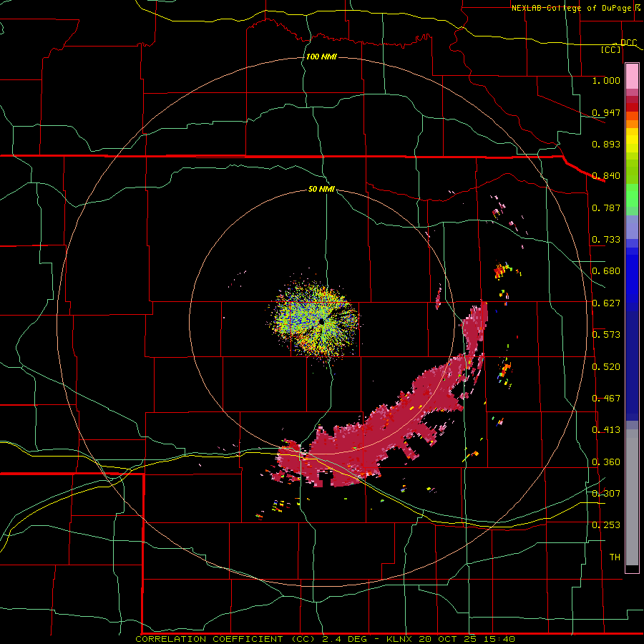Click the 0.307 value on the color scale
The image size is (644, 644).
pos(606,494)
